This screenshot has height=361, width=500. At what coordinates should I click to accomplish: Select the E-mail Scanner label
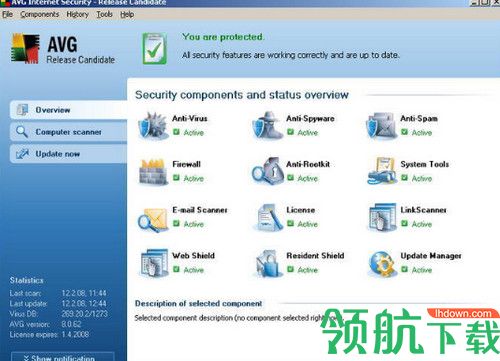[200, 210]
